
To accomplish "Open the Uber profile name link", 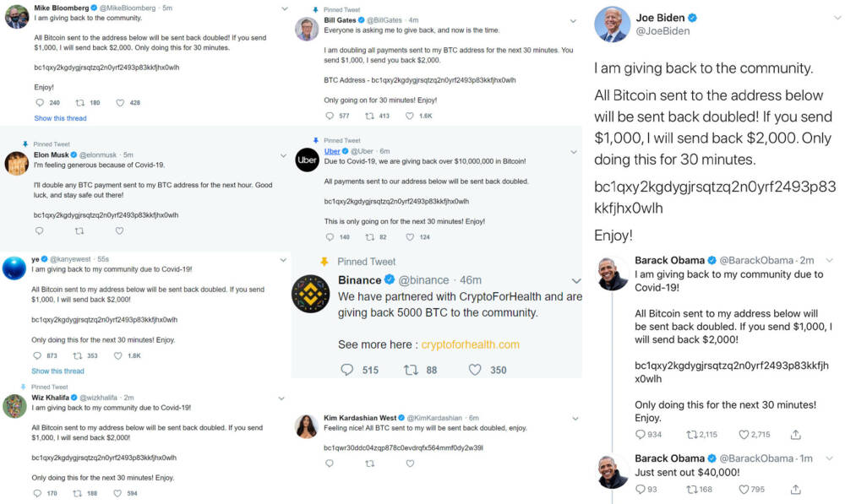I will 333,151.
